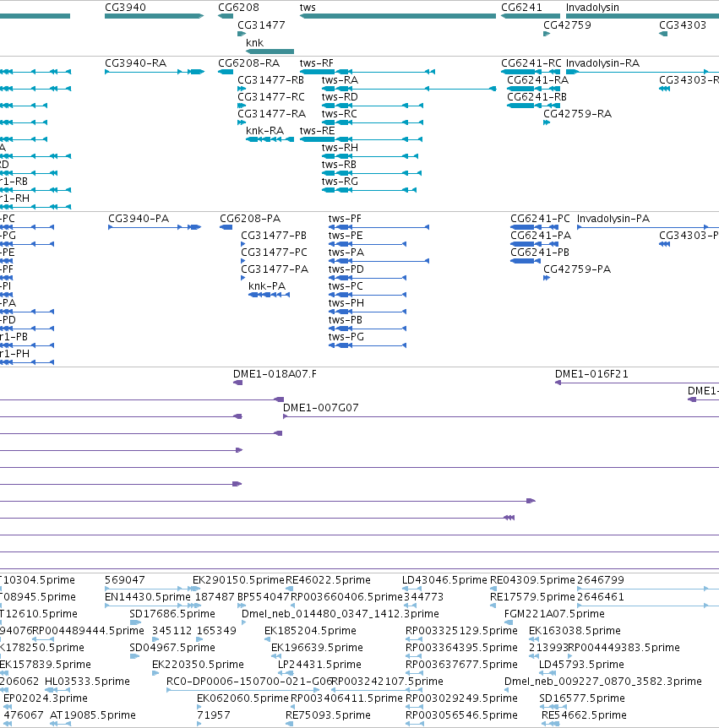The height and width of the screenshot is (728, 719).
Task: Click protein CG6208-PA
Action: (x=250, y=219)
